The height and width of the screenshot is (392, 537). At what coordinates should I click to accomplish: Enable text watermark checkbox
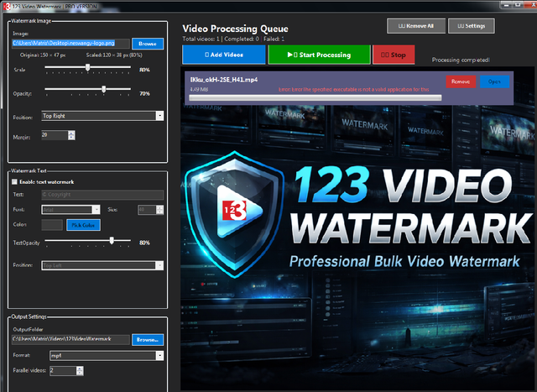(14, 181)
